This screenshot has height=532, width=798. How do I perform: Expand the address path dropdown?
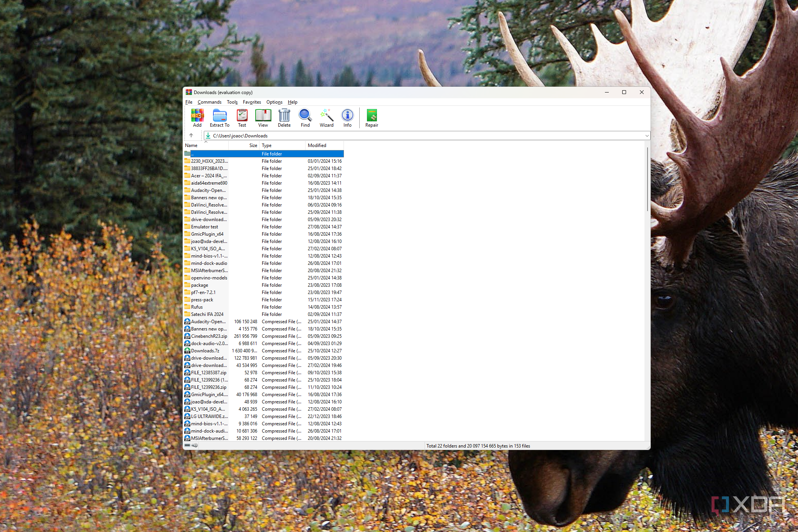(x=647, y=136)
